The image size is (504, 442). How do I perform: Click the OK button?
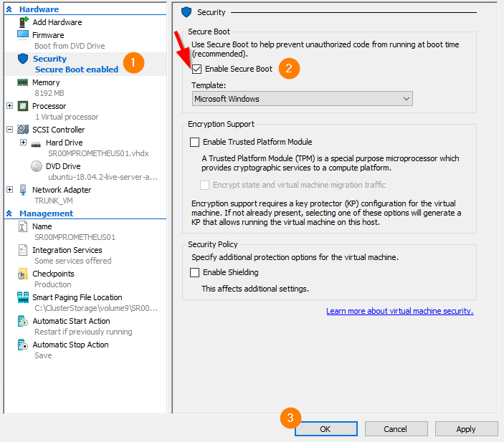(x=326, y=429)
